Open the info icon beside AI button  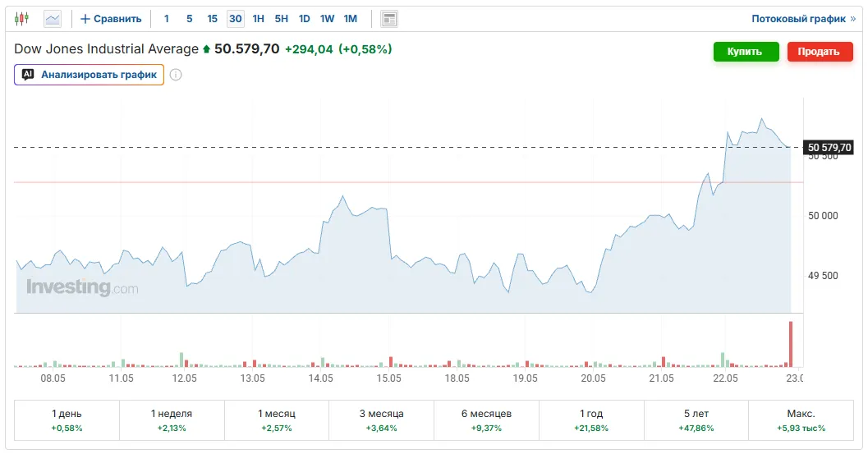pyautogui.click(x=176, y=75)
